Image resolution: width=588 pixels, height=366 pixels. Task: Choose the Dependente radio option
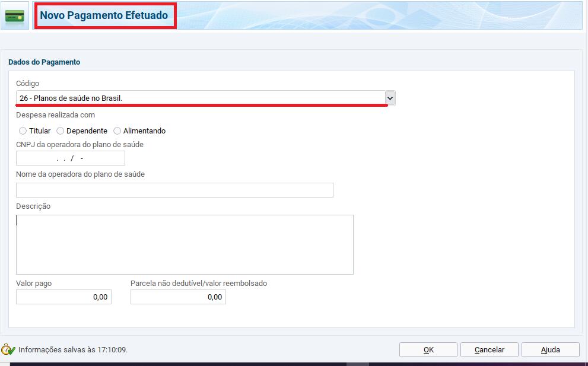pyautogui.click(x=61, y=131)
